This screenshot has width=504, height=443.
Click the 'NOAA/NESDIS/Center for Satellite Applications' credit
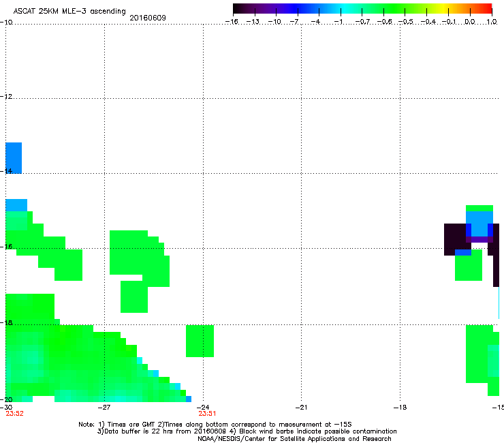tap(294, 439)
